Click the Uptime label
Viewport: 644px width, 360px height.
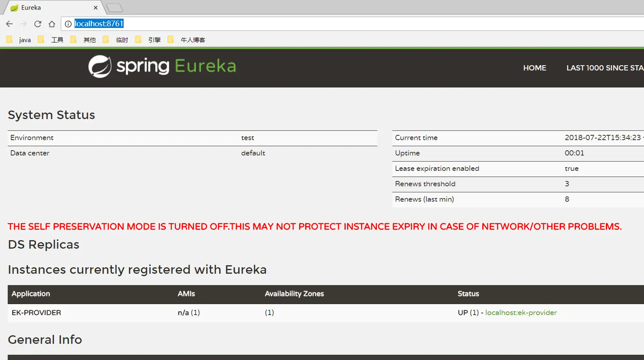pos(407,153)
